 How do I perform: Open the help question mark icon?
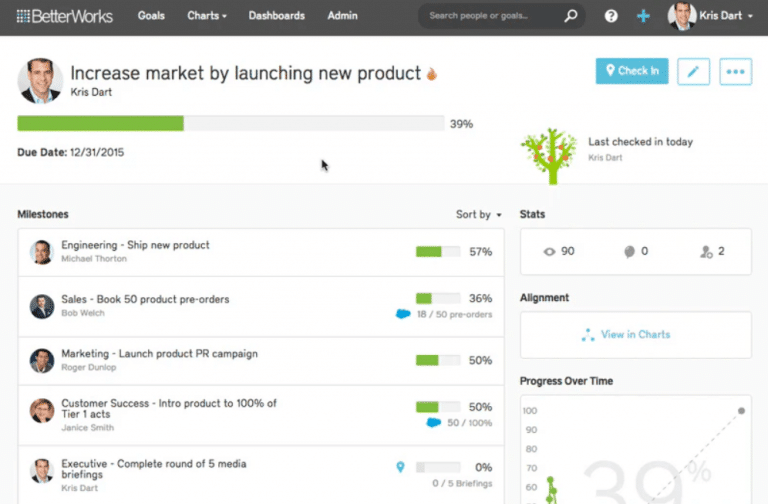tap(611, 17)
